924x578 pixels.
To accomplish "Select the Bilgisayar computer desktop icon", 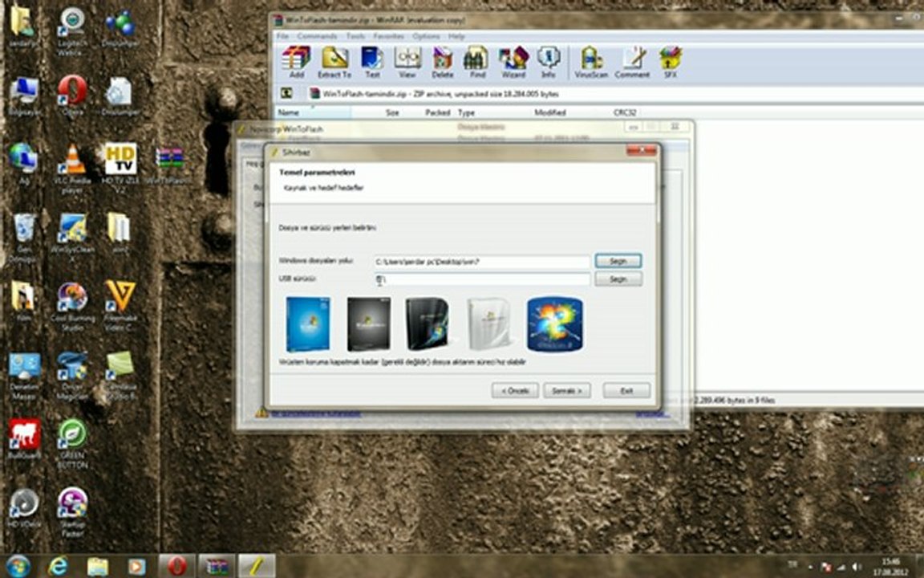I will [24, 95].
